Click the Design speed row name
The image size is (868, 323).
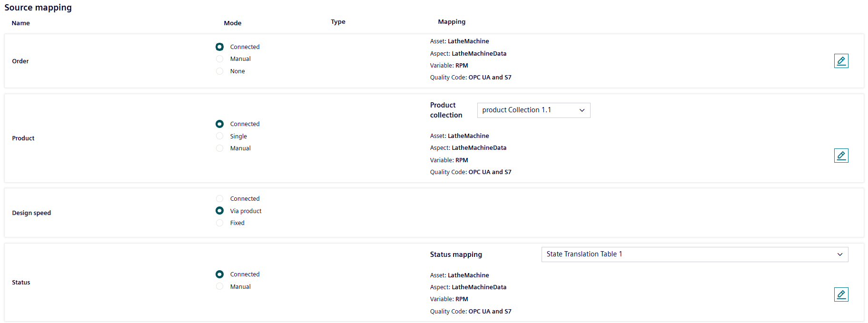pos(31,213)
